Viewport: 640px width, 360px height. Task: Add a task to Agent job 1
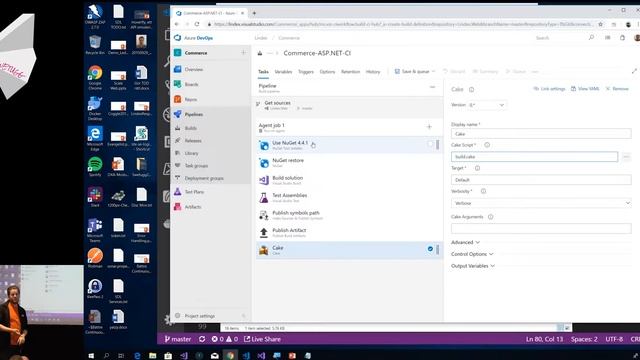point(429,127)
